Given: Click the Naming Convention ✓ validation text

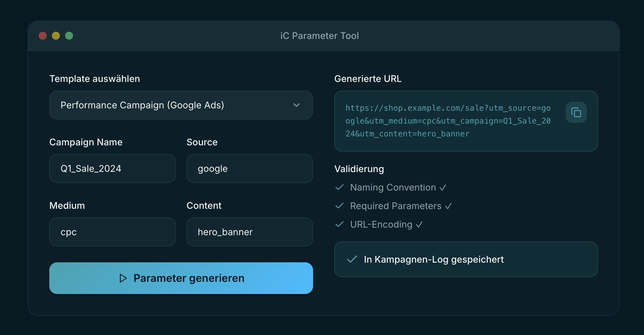Looking at the screenshot, I should [398, 187].
